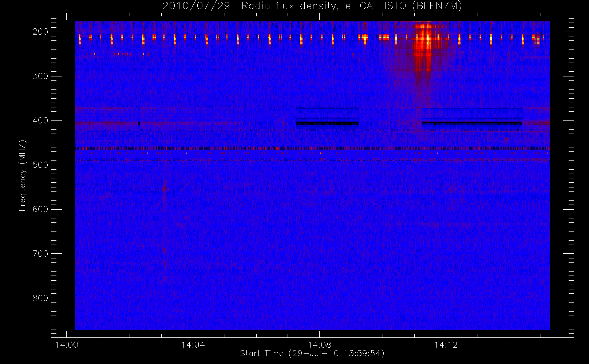Click the 700 frequency tick label
This screenshot has height=364, width=589.
point(40,254)
